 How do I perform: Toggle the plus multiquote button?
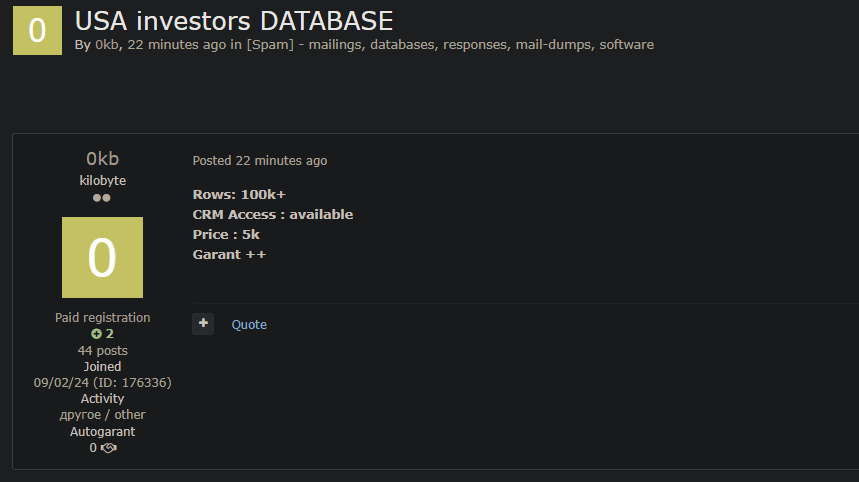click(203, 323)
